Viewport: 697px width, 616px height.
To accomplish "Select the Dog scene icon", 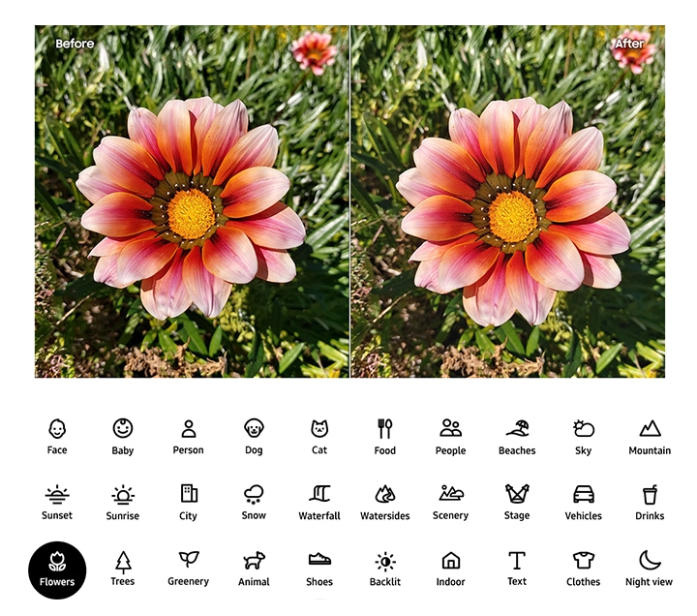I will coord(254,428).
